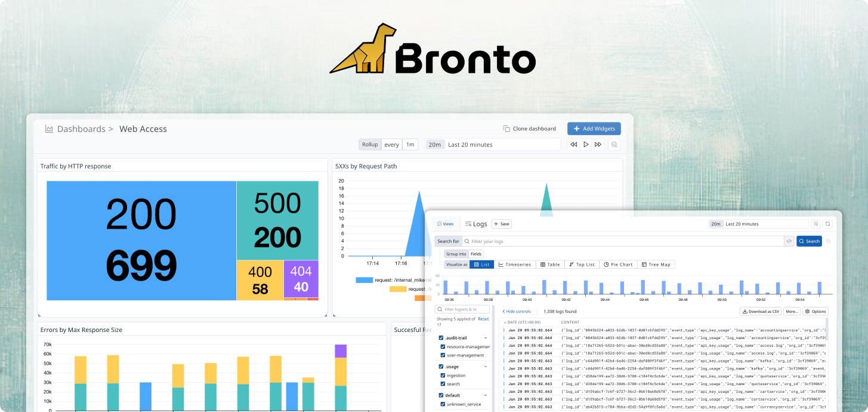Toggle the user-management checkbox

tap(443, 355)
